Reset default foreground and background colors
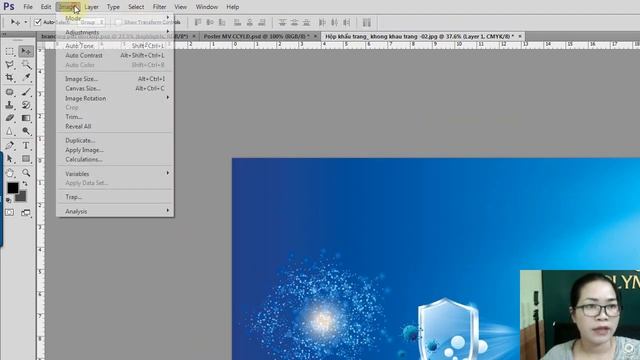 pos(9,200)
